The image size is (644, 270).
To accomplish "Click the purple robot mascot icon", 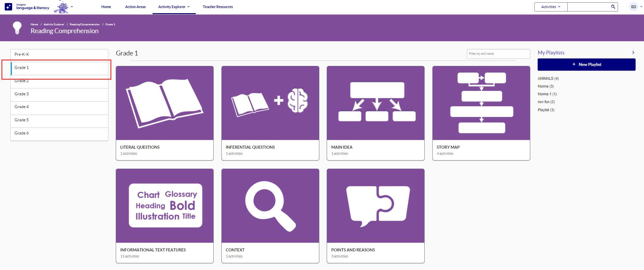I will coord(62,7).
